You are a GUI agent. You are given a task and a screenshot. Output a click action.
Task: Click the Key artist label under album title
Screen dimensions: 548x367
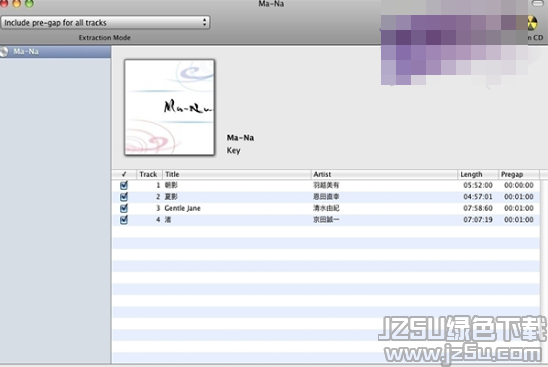coord(233,151)
